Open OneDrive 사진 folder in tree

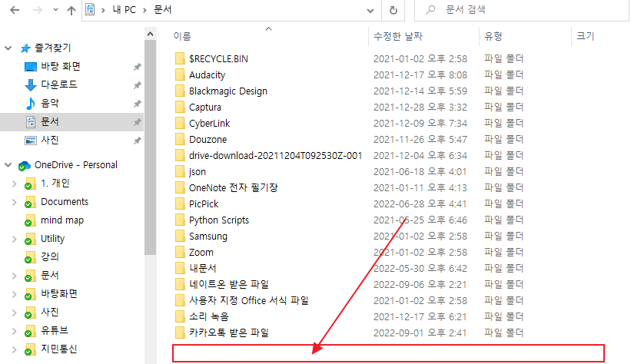click(x=50, y=312)
